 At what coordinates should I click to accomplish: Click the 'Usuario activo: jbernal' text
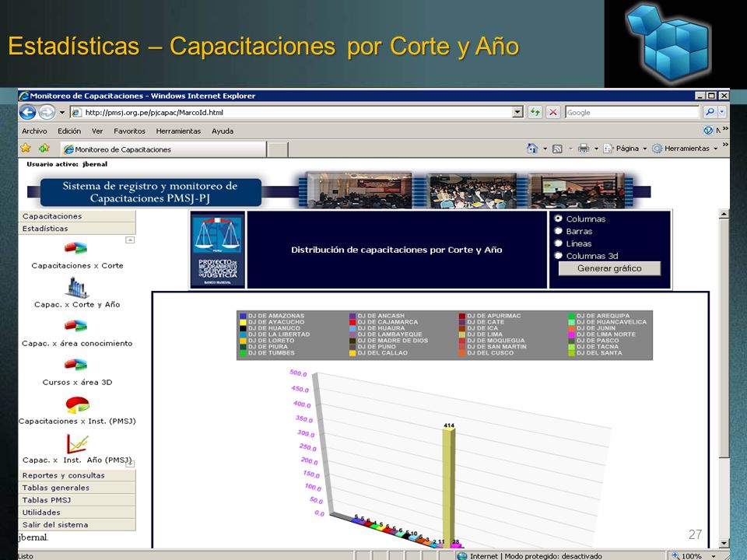pos(67,164)
